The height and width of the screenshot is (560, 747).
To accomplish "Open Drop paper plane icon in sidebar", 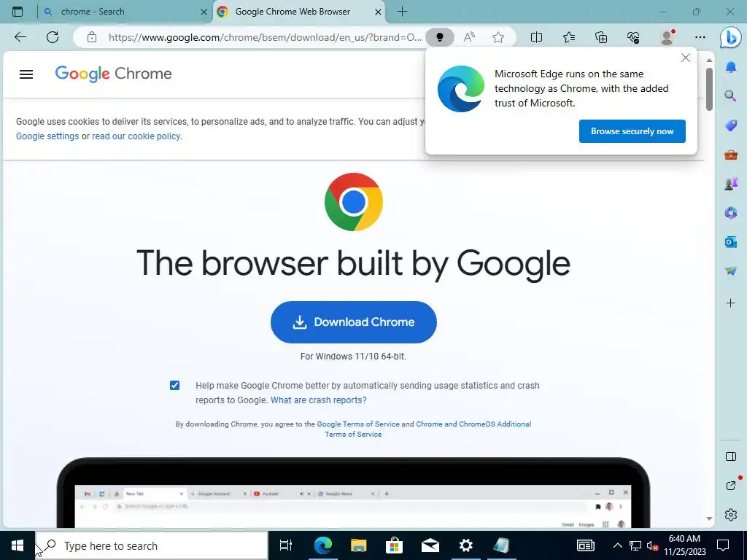I will (731, 271).
